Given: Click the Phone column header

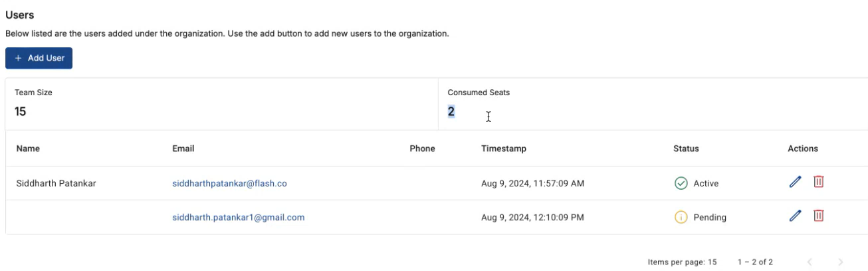Looking at the screenshot, I should [422, 148].
